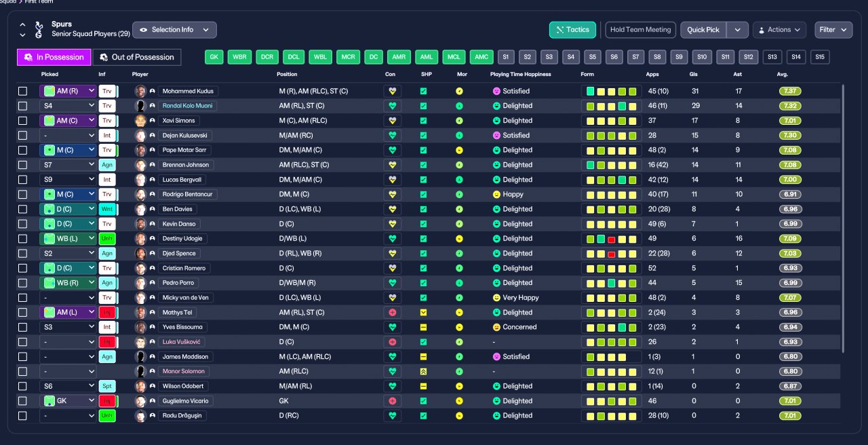Click Pape Matar Sarr morale icon

tap(459, 150)
